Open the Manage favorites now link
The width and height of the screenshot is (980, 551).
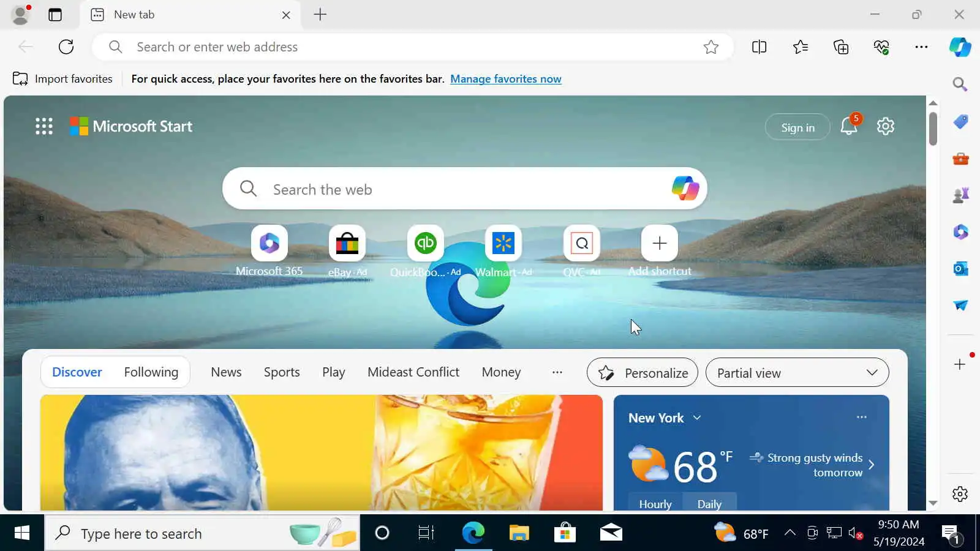click(x=505, y=79)
